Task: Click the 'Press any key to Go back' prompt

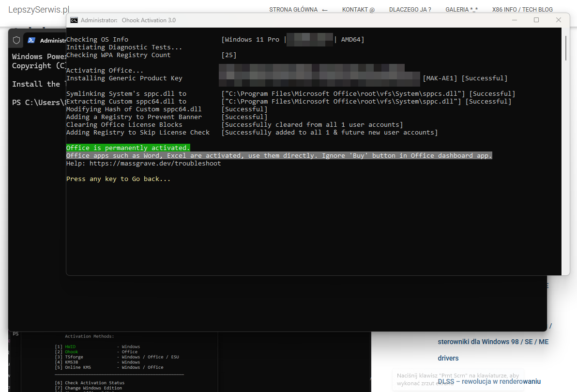Action: point(118,179)
